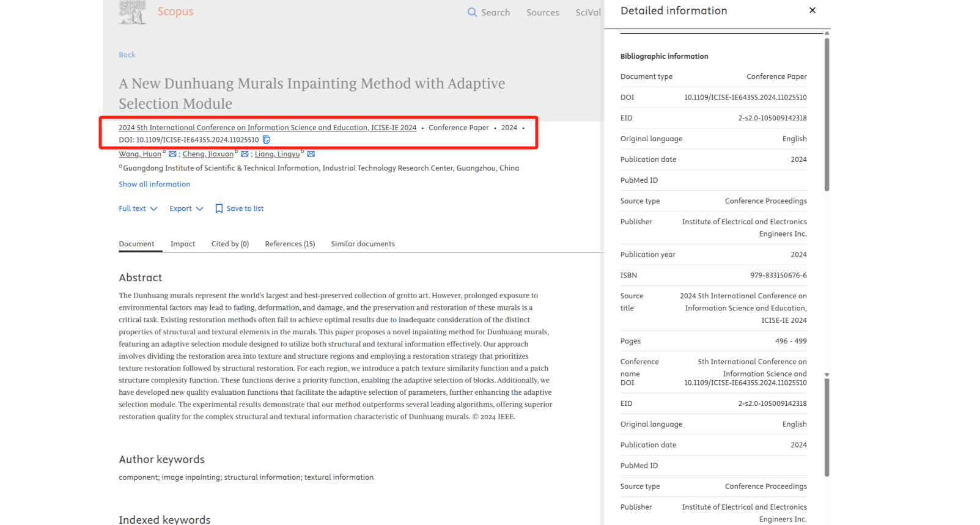Click the first EID value 2-s2.0-105009142318
This screenshot has width=980, height=525.
pos(772,118)
